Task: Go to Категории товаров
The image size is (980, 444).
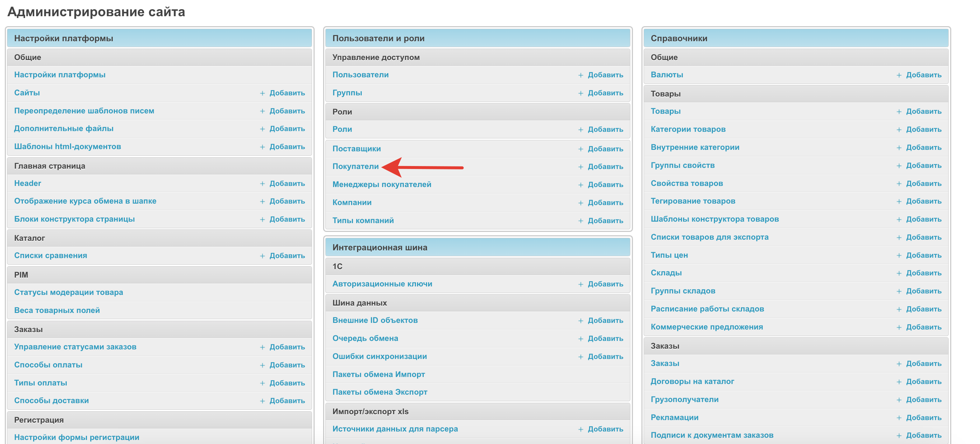Action: click(x=688, y=129)
